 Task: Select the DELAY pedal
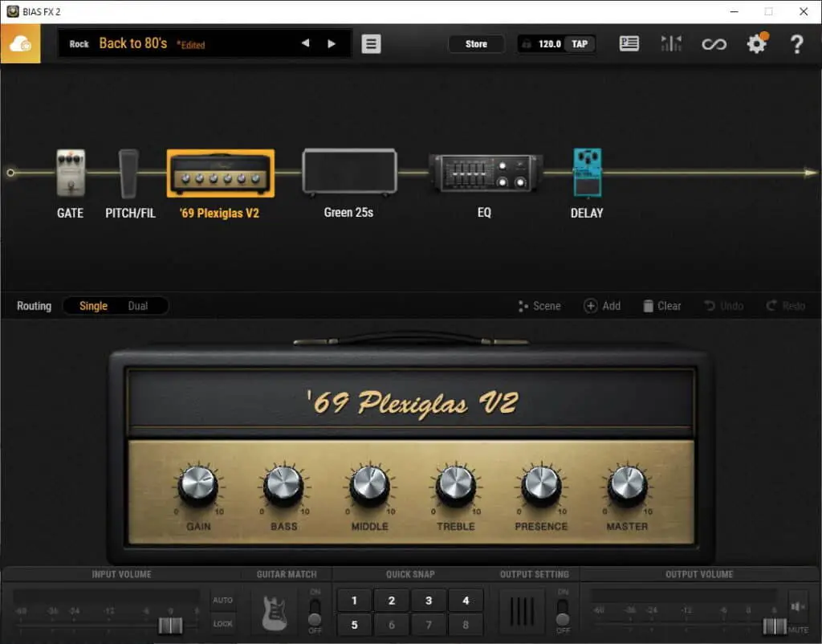point(587,173)
